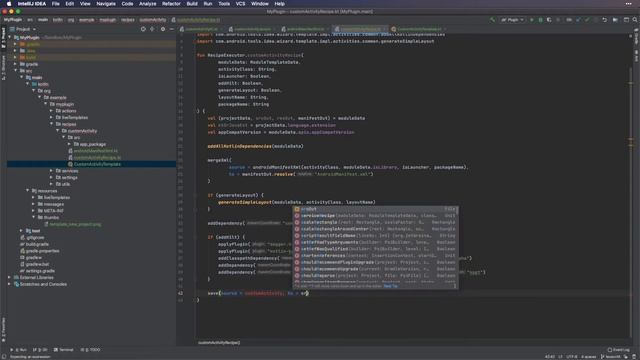This screenshot has height=360, width=640.
Task: Open the Event Log
Action: pyautogui.click(x=618, y=350)
